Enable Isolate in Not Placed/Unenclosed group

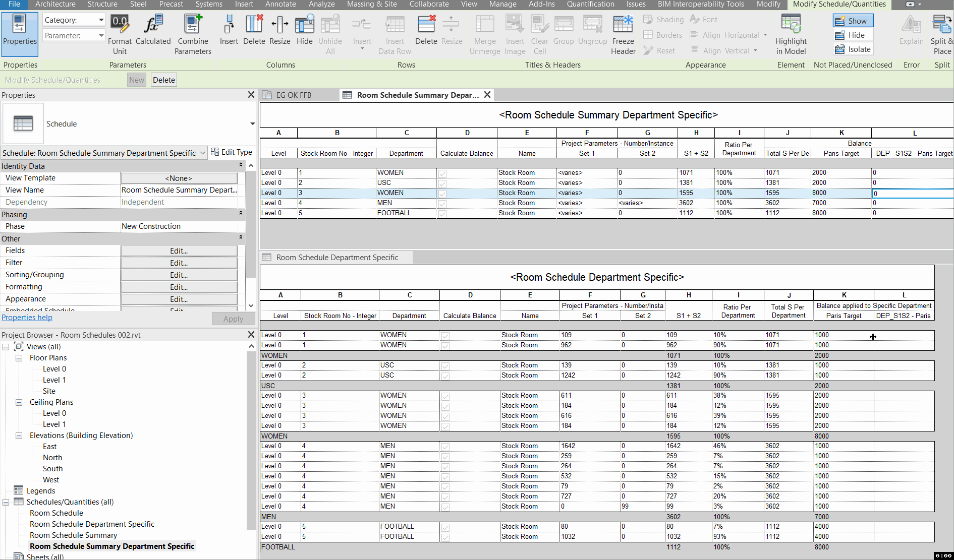tap(852, 49)
